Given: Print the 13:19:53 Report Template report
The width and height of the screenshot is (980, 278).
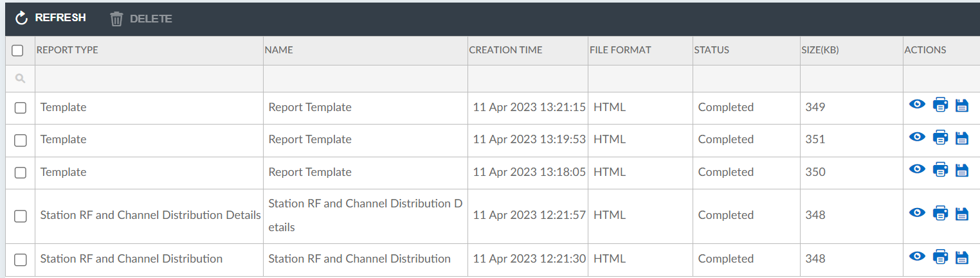Looking at the screenshot, I should 940,137.
